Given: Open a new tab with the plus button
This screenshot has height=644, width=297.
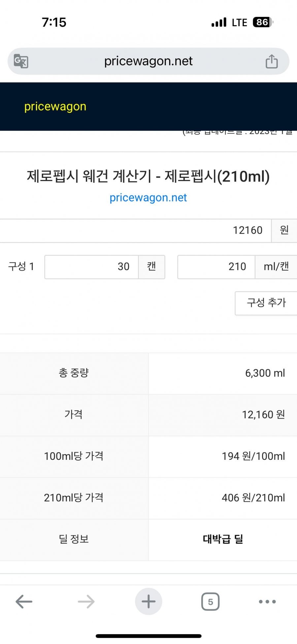Looking at the screenshot, I should coord(148,601).
